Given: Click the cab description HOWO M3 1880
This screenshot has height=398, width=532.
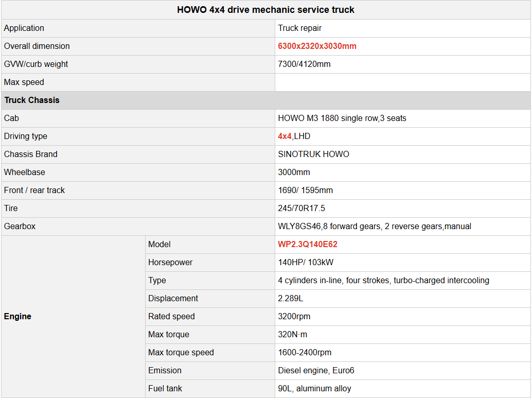Looking at the screenshot, I should (342, 118).
